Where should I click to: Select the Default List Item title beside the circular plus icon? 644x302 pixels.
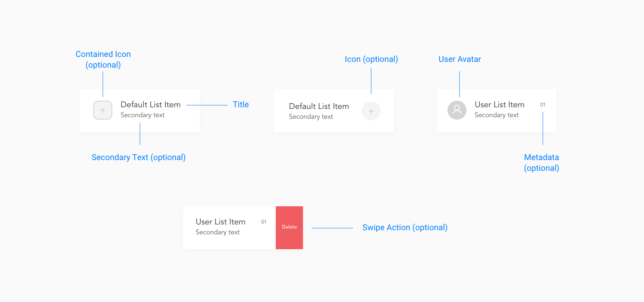click(319, 106)
